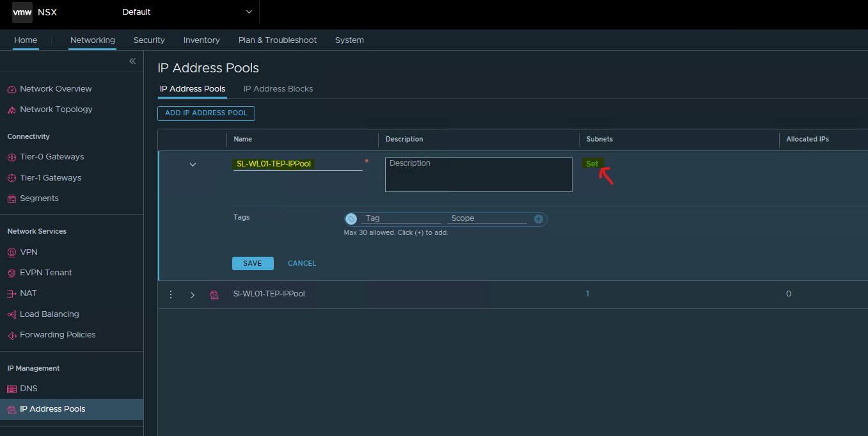Click the VMware NSX logo
The image size is (868, 436).
tap(22, 12)
